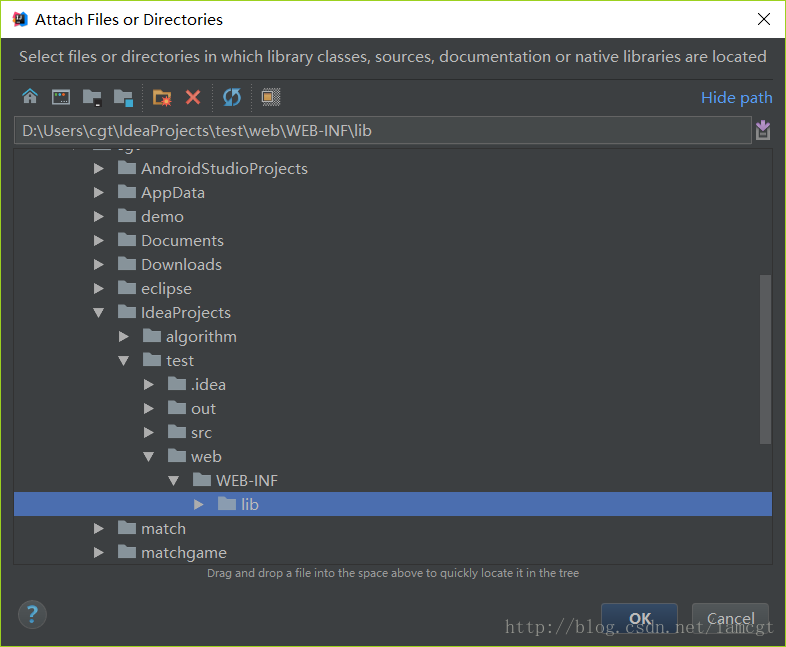Screen dimensions: 786x647
Task: Collapse the web folder arrow
Action: coord(148,457)
